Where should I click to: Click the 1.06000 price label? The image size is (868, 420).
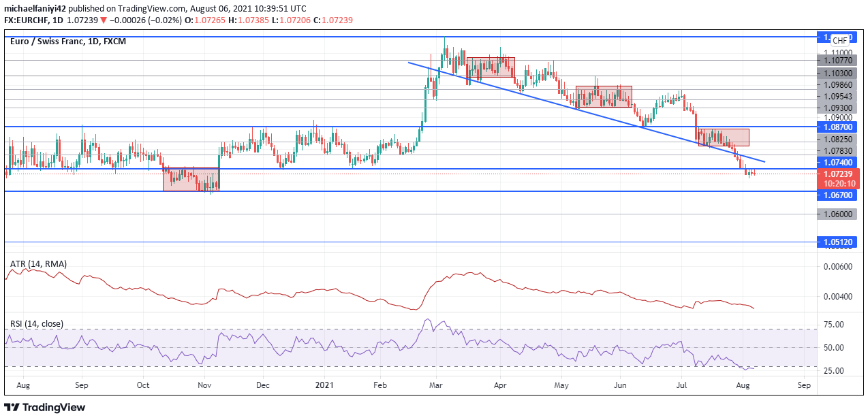tap(837, 214)
